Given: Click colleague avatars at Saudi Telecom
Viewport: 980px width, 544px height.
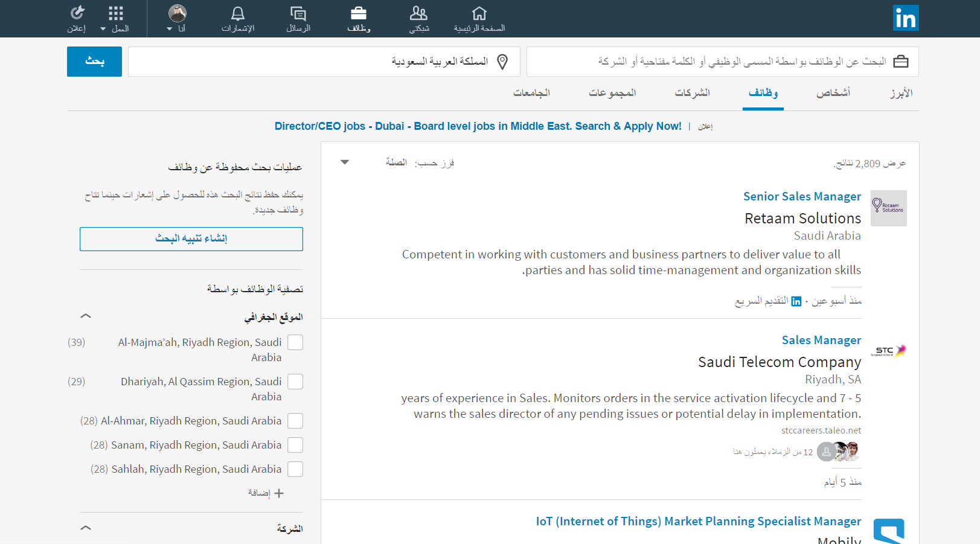Looking at the screenshot, I should [838, 451].
